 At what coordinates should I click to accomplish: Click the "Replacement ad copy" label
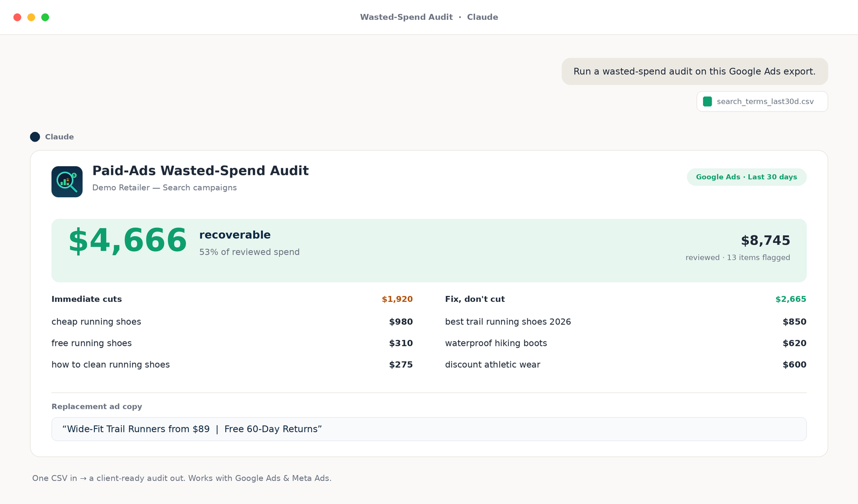click(x=97, y=406)
